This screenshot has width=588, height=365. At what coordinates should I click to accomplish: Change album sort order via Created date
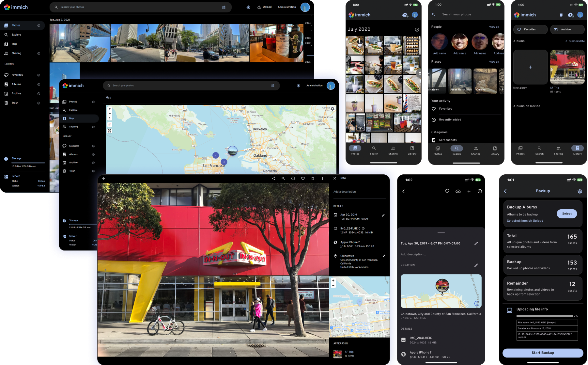coord(575,41)
